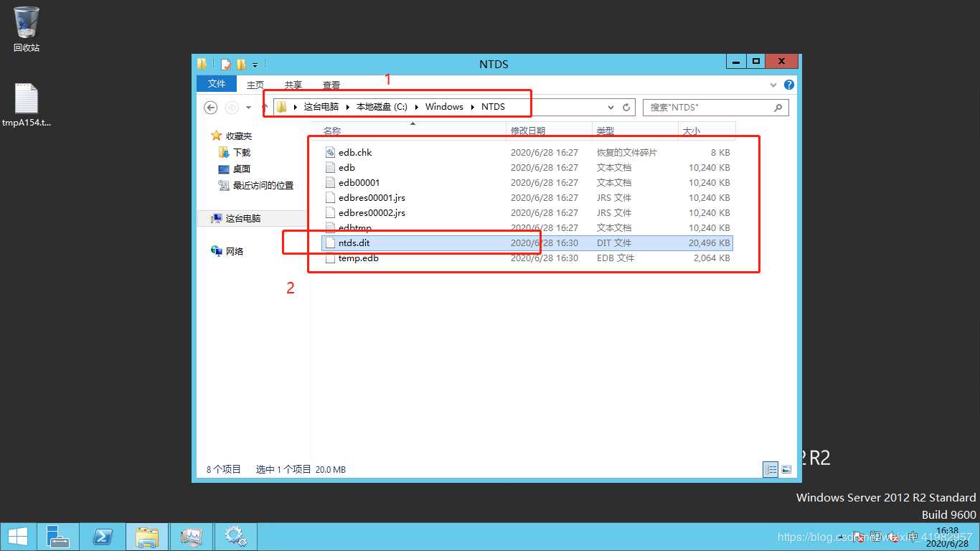980x551 pixels.
Task: Open Explorer help via question mark icon
Action: coord(789,85)
